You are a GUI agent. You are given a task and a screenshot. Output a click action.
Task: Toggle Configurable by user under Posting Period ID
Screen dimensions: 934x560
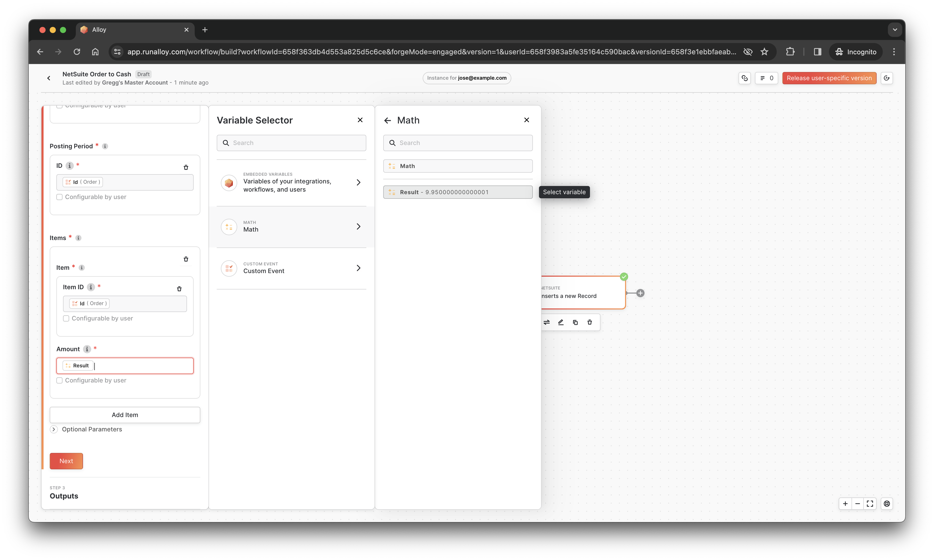(x=59, y=197)
